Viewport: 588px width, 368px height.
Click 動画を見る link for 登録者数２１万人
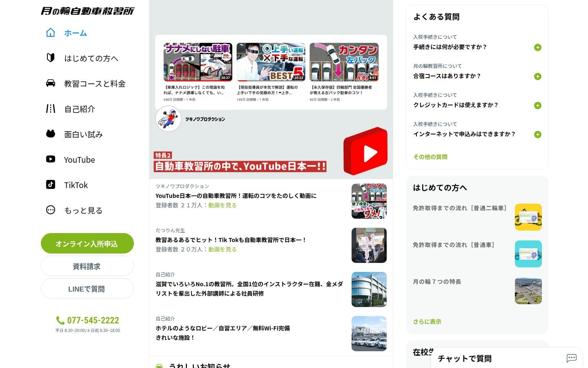pos(223,205)
